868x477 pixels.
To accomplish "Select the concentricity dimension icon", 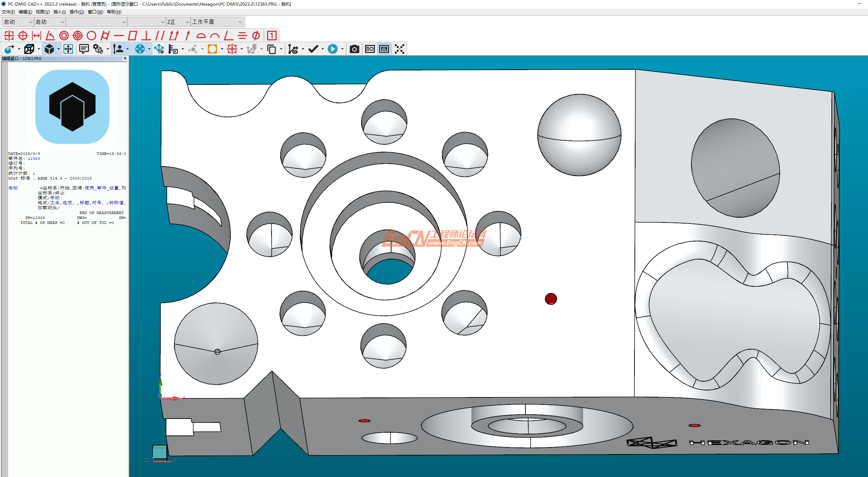I will click(x=64, y=36).
